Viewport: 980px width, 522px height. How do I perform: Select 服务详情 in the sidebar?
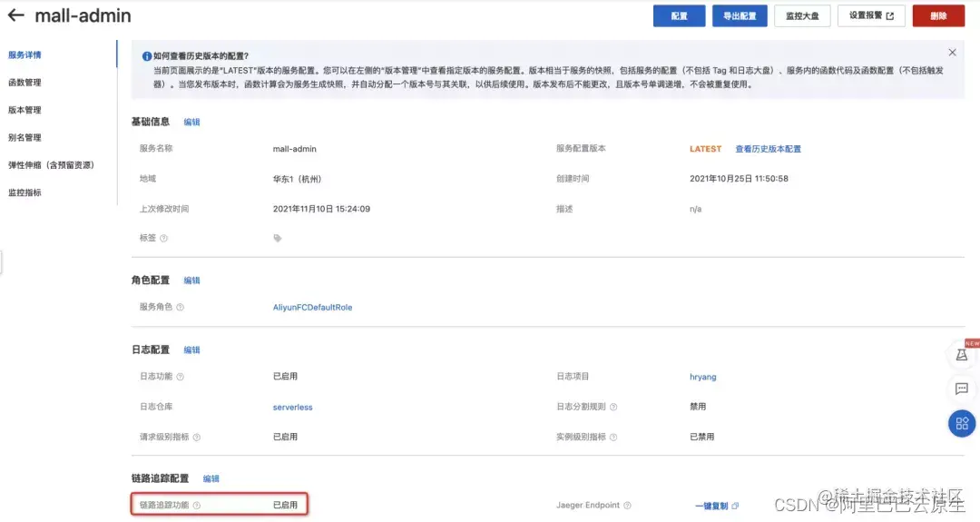click(x=25, y=55)
